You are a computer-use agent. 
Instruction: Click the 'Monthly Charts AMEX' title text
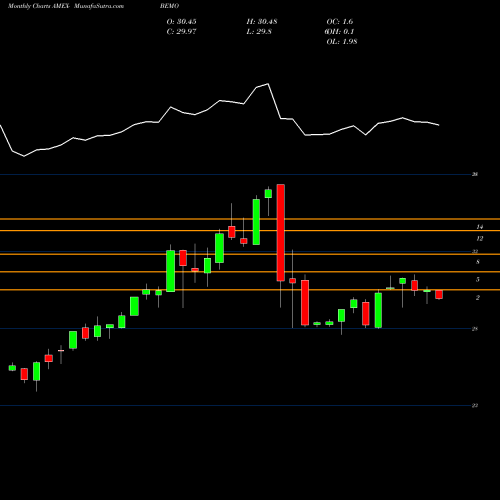click(39, 6)
